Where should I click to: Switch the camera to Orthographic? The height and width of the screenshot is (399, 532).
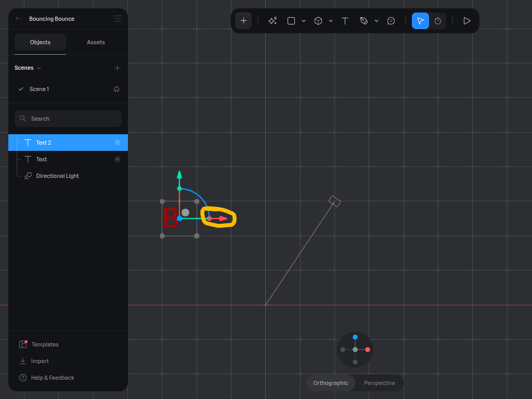tap(330, 383)
